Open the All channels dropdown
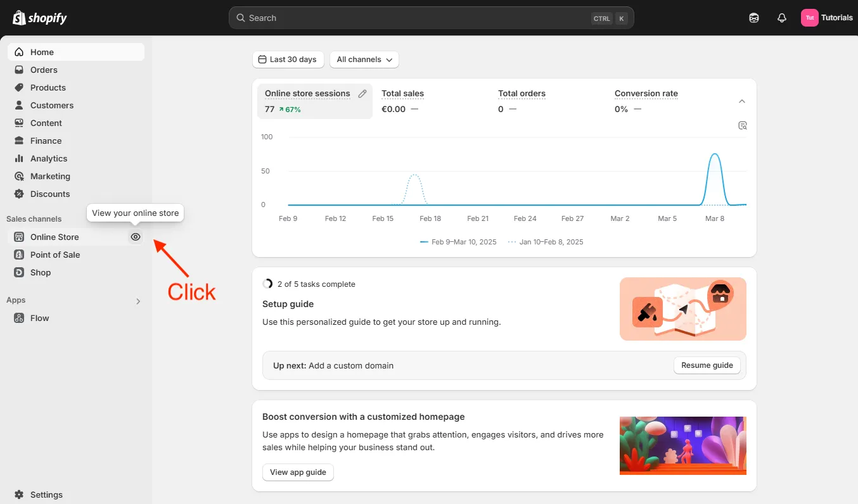858x504 pixels. pos(364,59)
